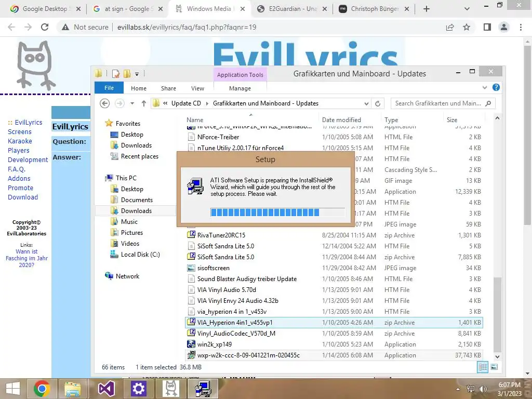Open the Chrome profile avatar
The width and height of the screenshot is (532, 399).
point(504,27)
